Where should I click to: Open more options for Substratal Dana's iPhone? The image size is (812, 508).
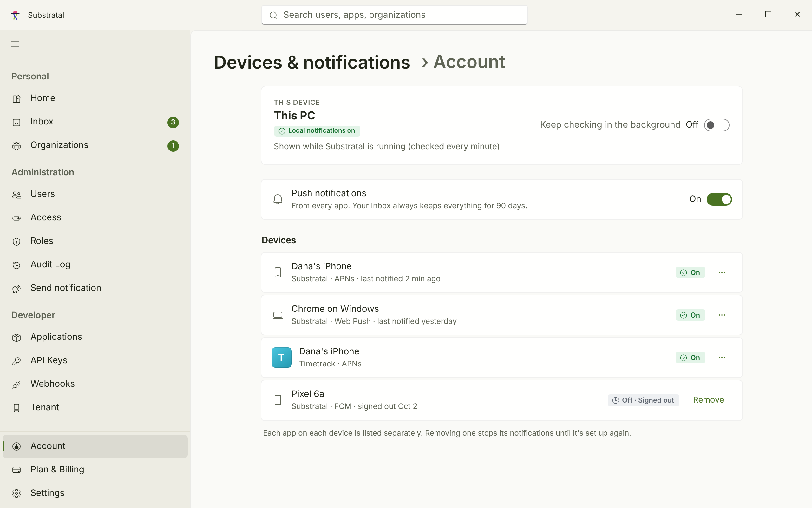pyautogui.click(x=722, y=272)
